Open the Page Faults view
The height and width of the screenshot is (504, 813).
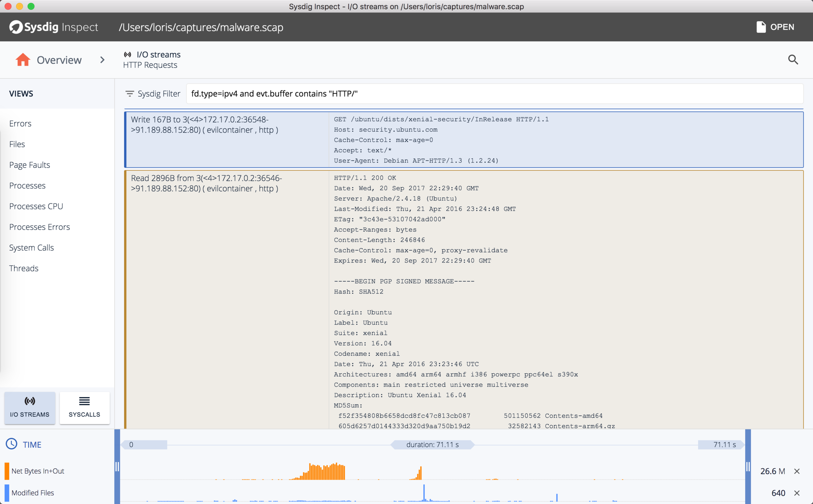point(29,165)
